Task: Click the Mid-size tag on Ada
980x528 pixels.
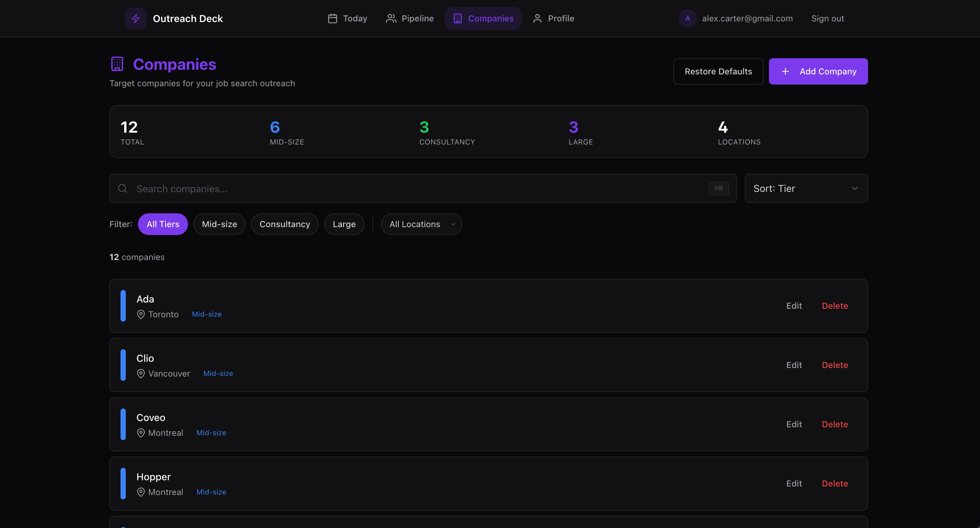Action: (x=206, y=314)
